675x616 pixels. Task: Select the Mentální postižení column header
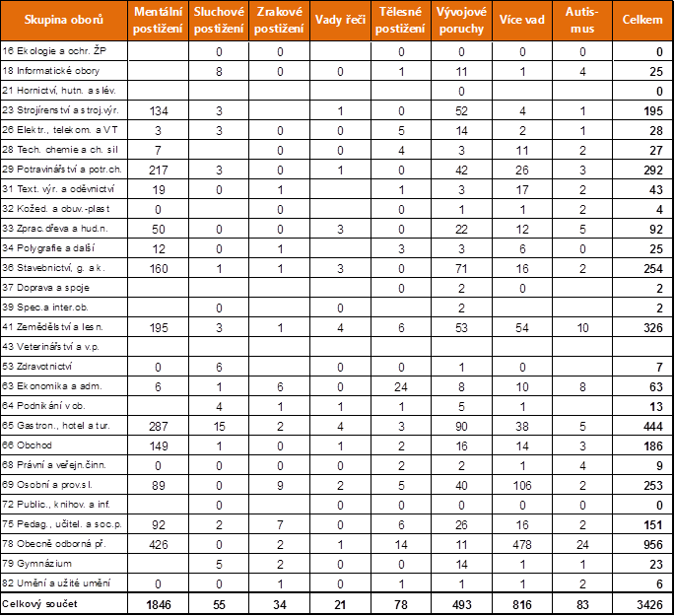click(x=159, y=21)
